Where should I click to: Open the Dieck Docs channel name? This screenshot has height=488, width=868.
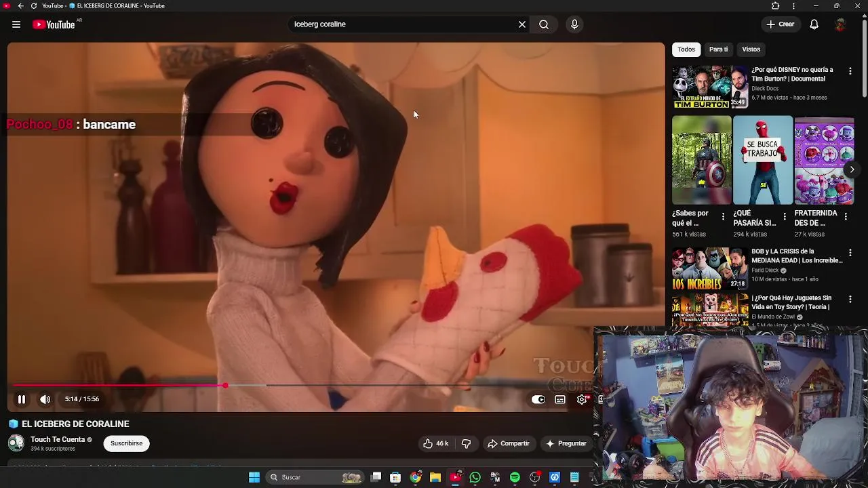pyautogui.click(x=765, y=88)
